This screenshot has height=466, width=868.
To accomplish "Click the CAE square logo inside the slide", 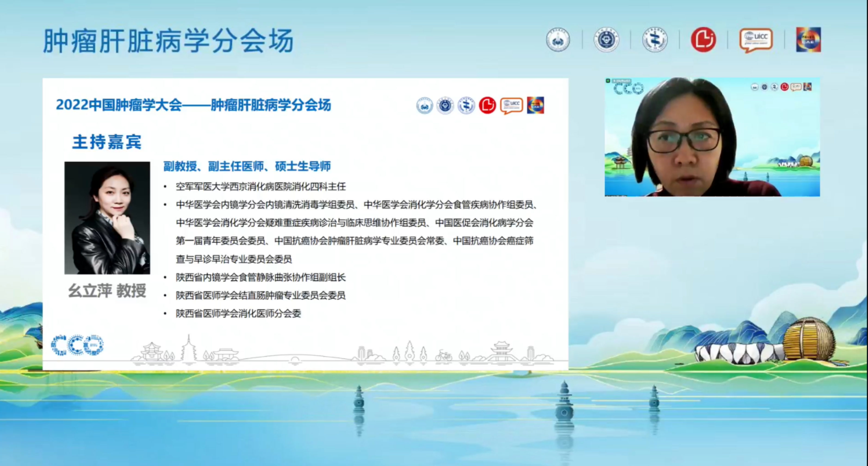I will [x=535, y=105].
